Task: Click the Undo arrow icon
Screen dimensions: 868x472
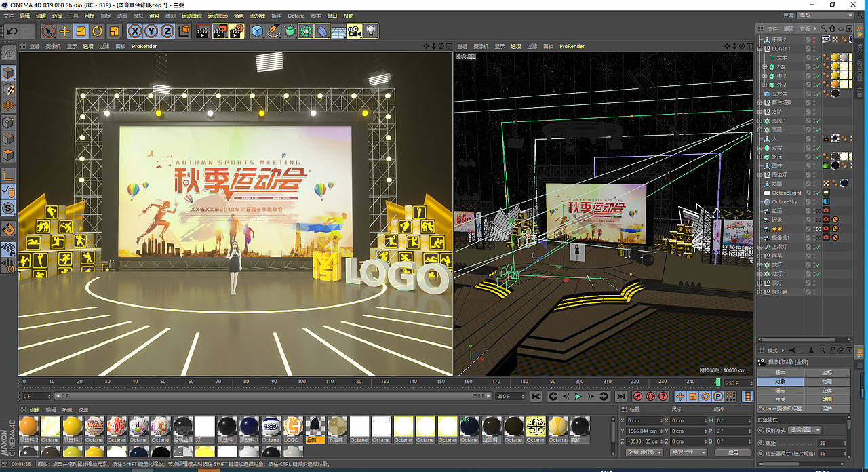Action: coord(12,31)
